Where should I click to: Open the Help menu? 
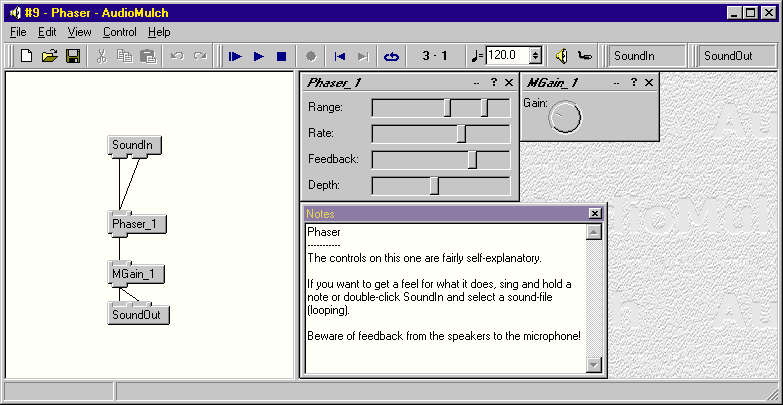[x=159, y=32]
